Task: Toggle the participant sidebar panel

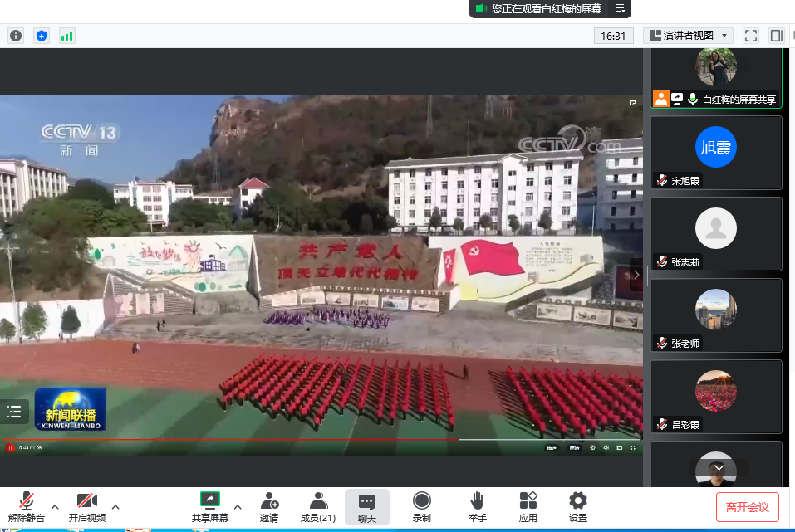Action: click(x=776, y=36)
